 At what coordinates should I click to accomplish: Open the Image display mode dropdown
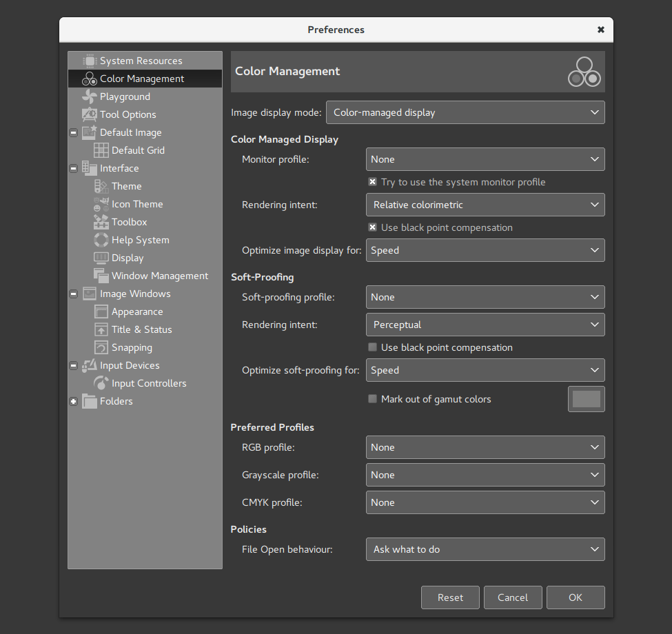click(x=465, y=112)
